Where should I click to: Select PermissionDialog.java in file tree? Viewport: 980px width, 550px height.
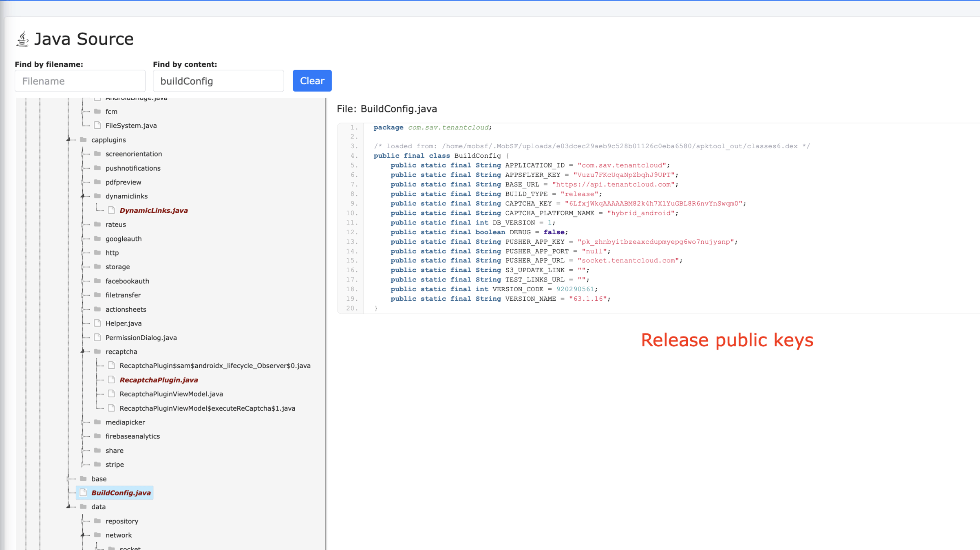click(x=141, y=337)
